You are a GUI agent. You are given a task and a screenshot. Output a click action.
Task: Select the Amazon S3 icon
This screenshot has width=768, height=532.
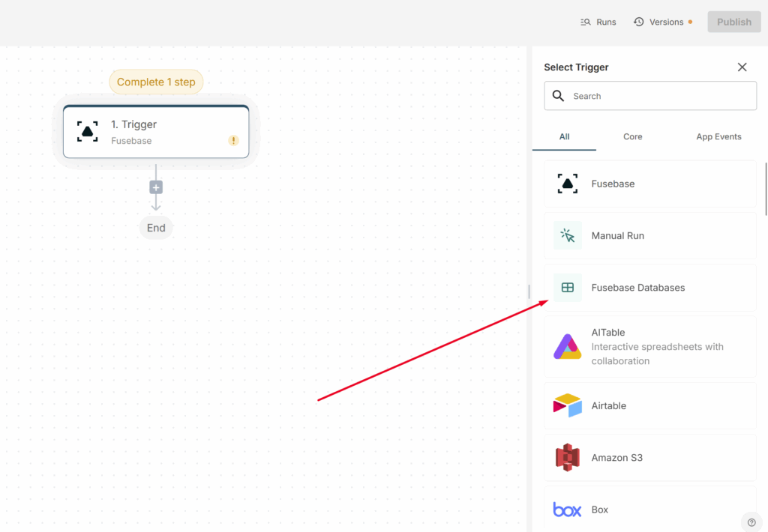tap(568, 457)
